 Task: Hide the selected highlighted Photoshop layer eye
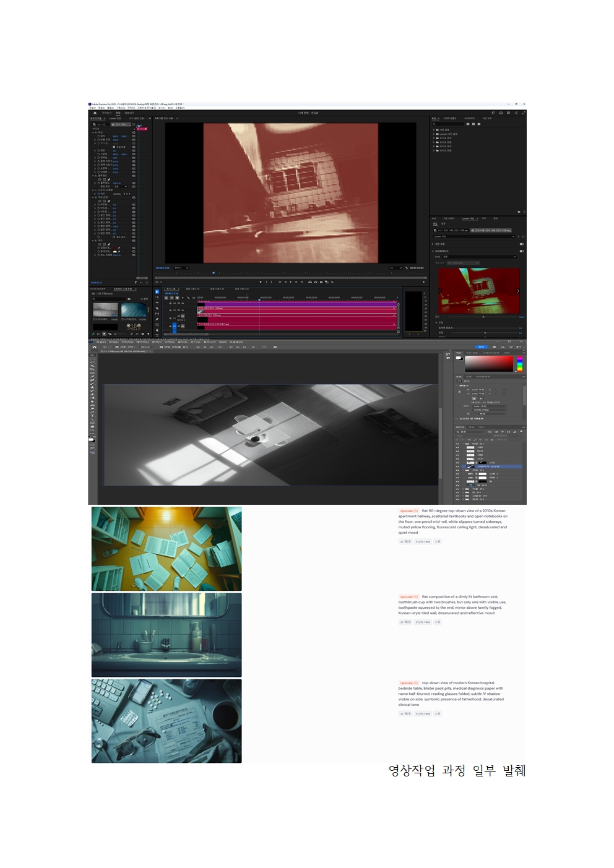(457, 466)
